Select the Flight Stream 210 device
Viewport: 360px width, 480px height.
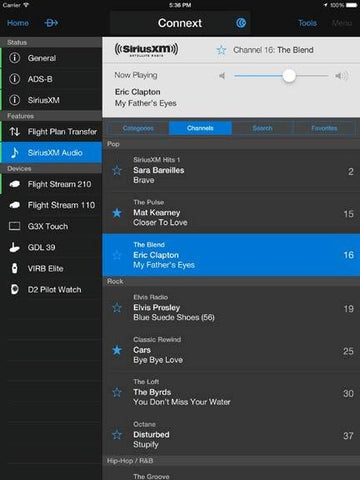(x=52, y=184)
